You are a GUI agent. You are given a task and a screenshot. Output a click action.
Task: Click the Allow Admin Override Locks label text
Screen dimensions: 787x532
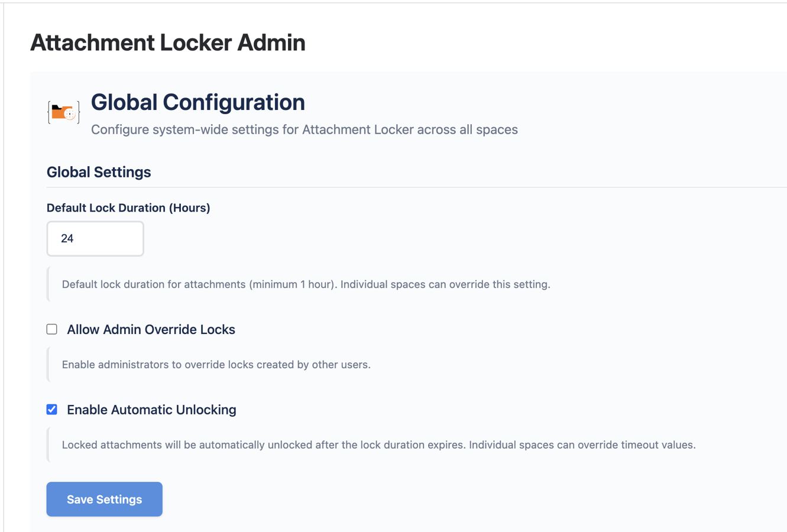tap(151, 329)
